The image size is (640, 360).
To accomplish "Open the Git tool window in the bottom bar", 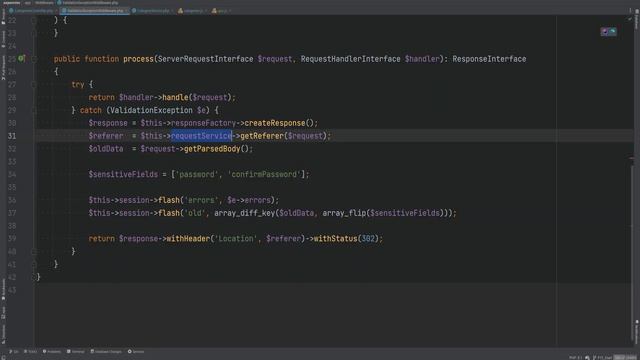I will pyautogui.click(x=14, y=351).
